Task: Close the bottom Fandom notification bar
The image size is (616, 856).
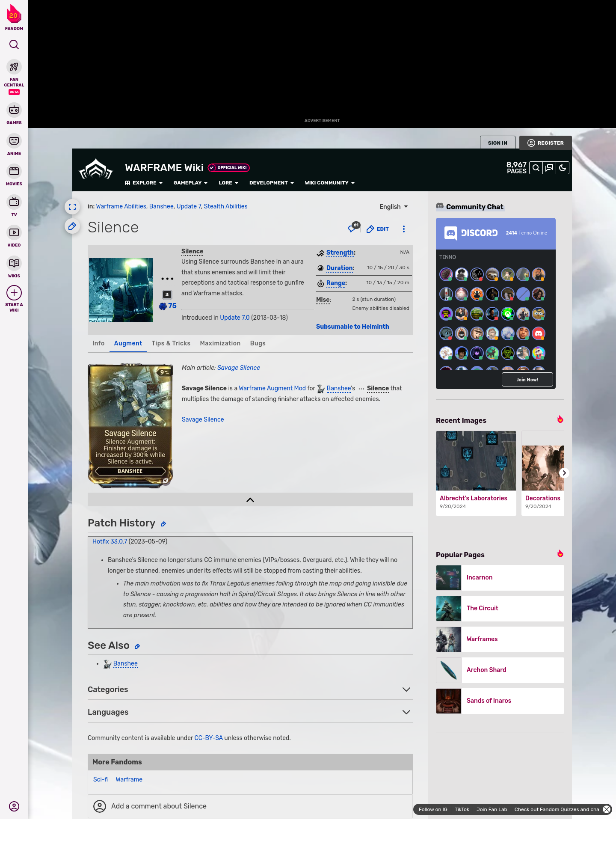Action: 607,809
